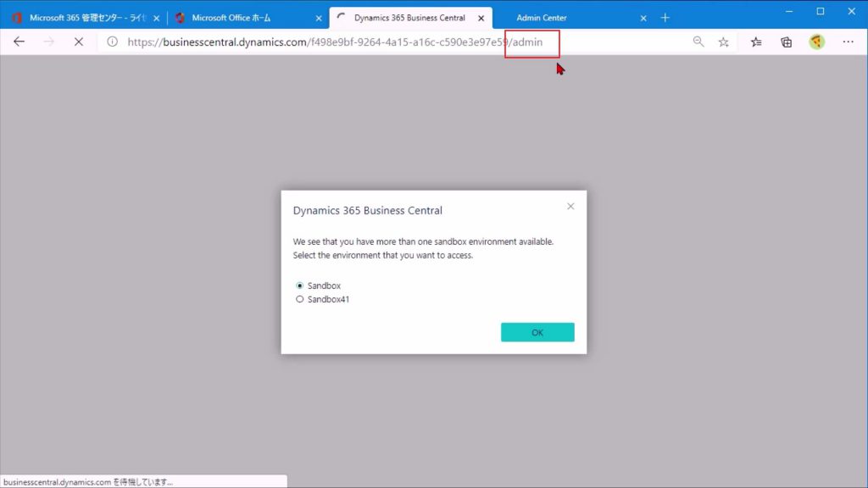This screenshot has height=488, width=868.
Task: Close the Admin Center tab
Action: click(x=643, y=18)
